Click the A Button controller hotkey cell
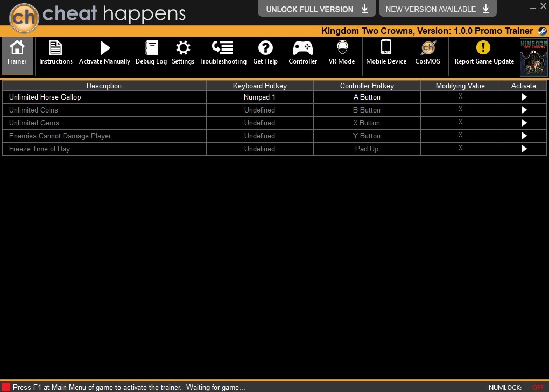549x392 pixels. click(x=367, y=97)
